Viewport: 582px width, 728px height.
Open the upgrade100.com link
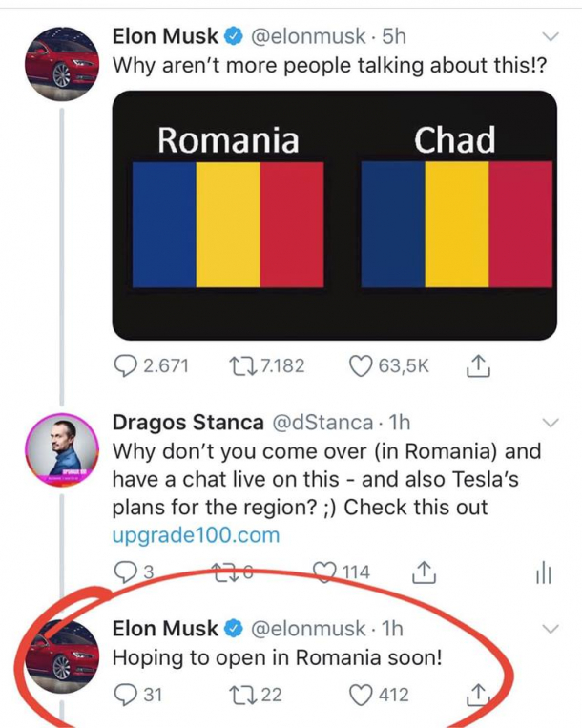pos(197,533)
